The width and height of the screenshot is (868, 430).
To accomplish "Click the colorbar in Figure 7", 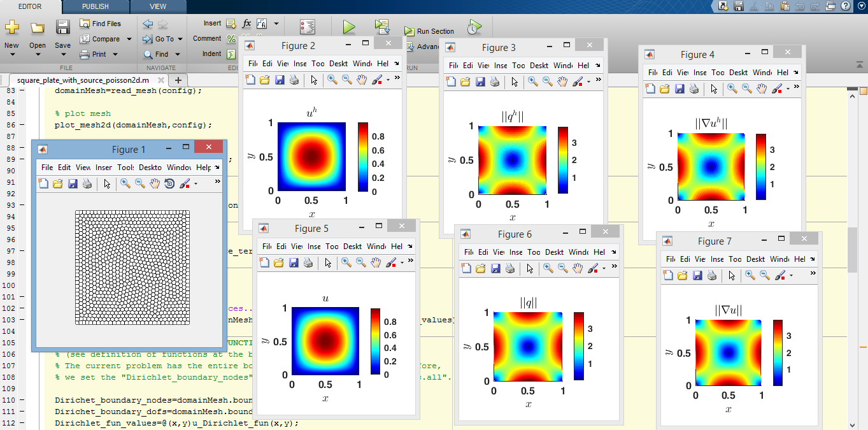I will (x=778, y=352).
